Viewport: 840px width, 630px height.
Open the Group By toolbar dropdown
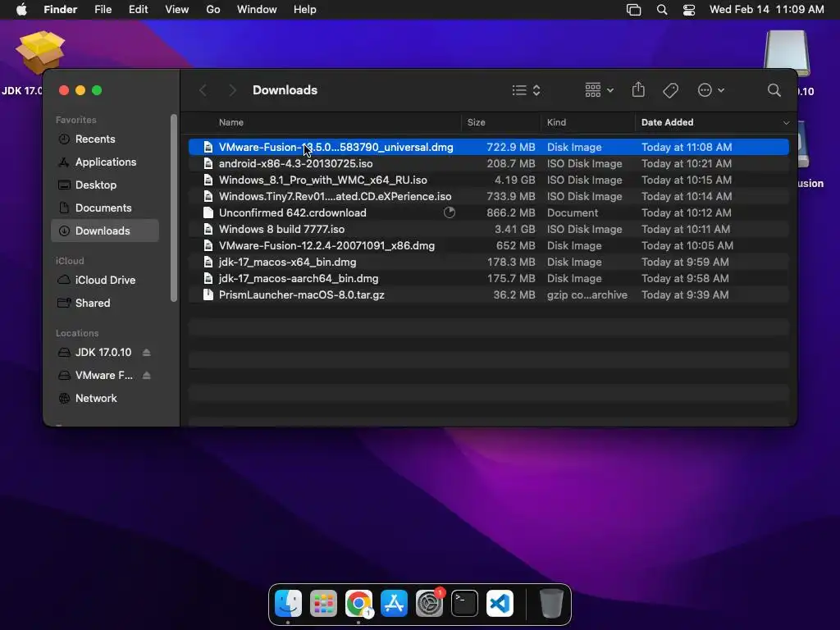pyautogui.click(x=599, y=90)
